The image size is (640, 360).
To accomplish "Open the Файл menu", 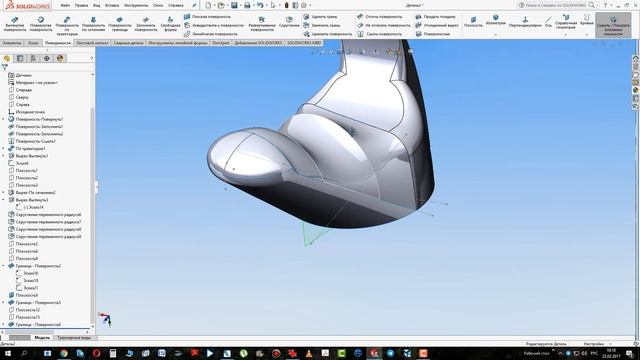I will point(65,5).
